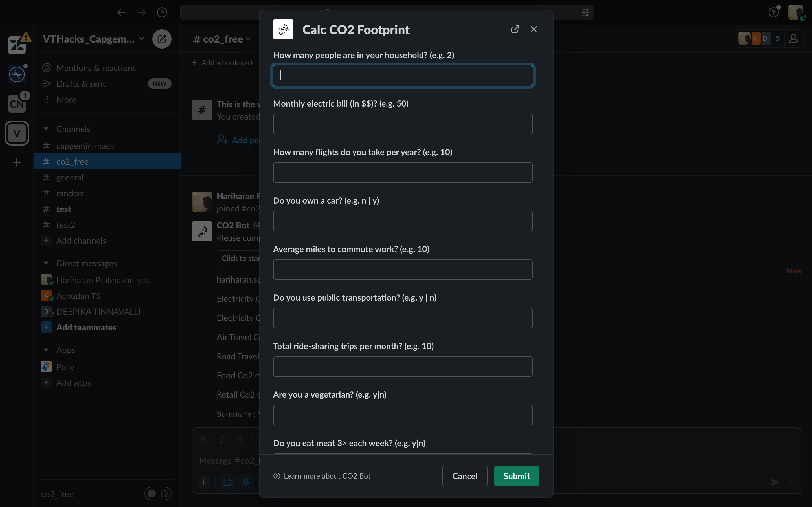Click the add people icon in header

tap(794, 39)
